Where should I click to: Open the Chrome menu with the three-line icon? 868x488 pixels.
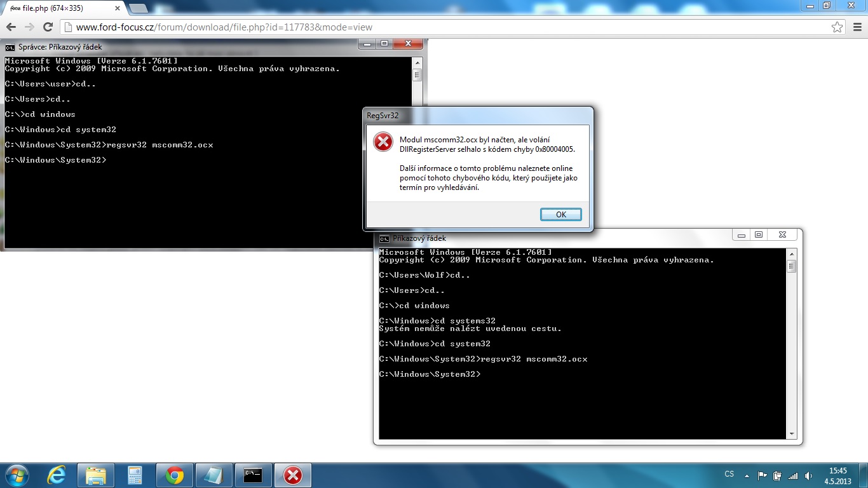[x=856, y=27]
